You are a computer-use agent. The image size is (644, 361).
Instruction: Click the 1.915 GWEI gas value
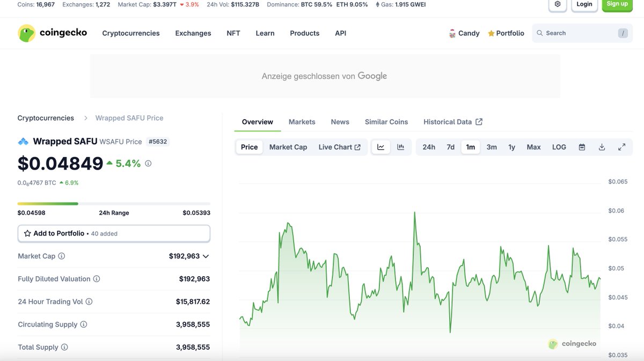(410, 4)
